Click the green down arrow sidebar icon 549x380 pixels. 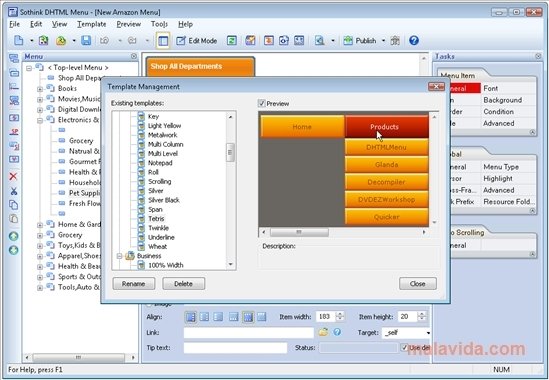click(13, 250)
